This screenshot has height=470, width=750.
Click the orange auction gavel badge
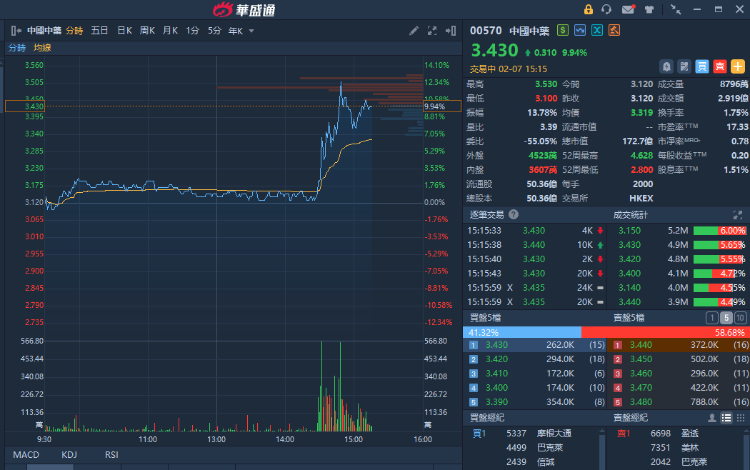(x=614, y=30)
